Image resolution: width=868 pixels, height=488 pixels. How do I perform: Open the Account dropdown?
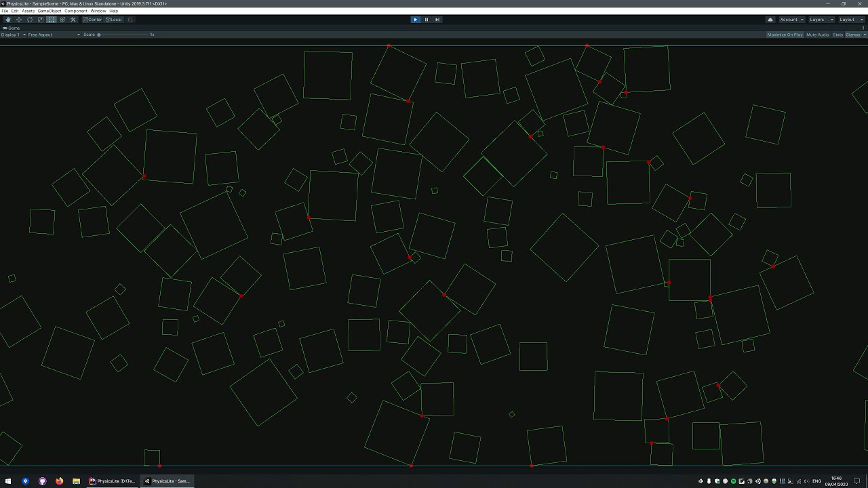click(791, 20)
